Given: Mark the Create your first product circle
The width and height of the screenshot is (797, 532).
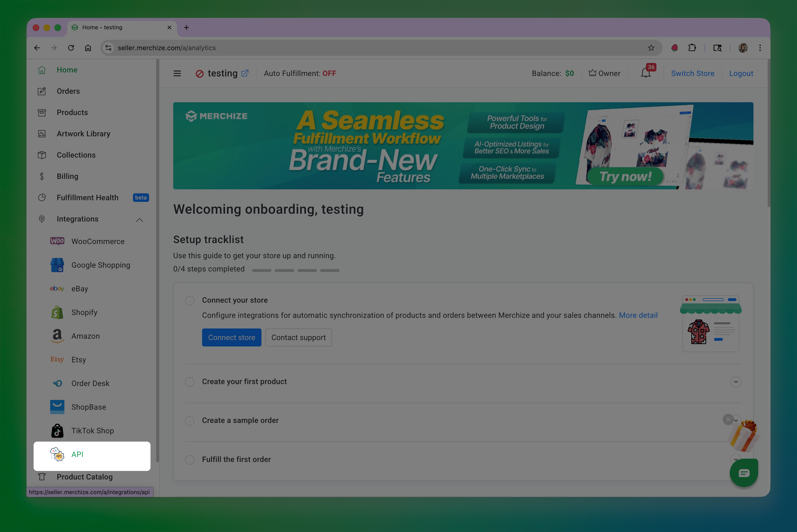Looking at the screenshot, I should click(x=190, y=382).
